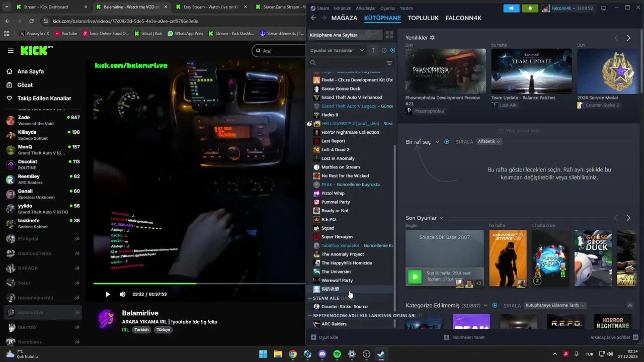Viewport: 644px width, 362px height.
Task: Switch library to collections grid view
Action: point(389,35)
